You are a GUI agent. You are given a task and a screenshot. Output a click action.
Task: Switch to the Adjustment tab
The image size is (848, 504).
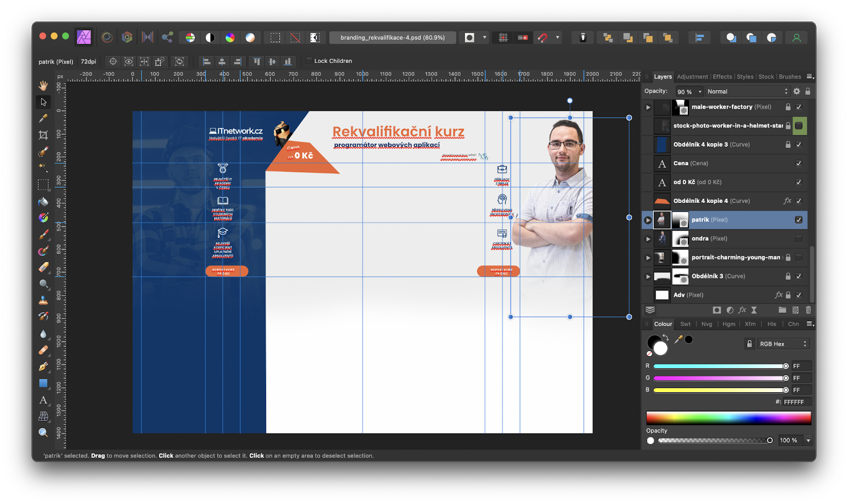click(x=692, y=77)
